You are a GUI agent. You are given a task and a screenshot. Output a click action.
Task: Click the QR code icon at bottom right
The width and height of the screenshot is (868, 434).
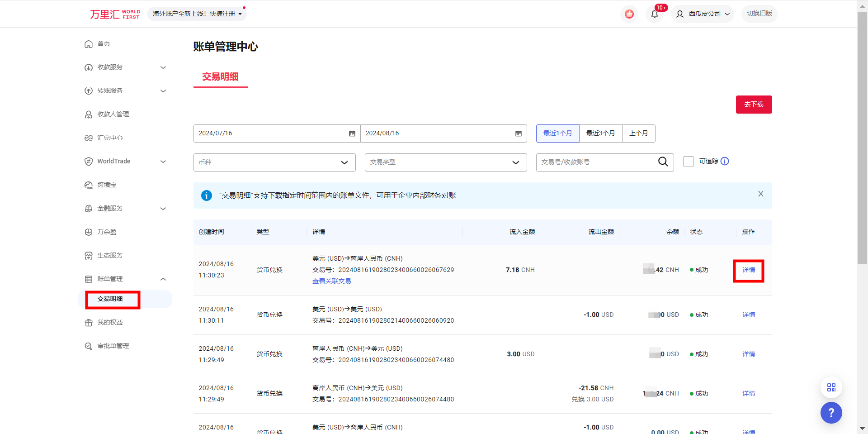pos(831,387)
